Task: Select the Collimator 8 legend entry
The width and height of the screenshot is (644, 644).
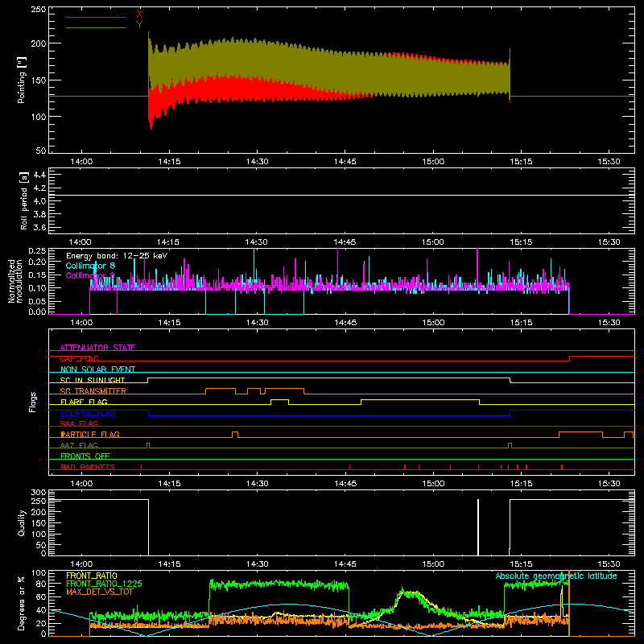Action: 90,266
